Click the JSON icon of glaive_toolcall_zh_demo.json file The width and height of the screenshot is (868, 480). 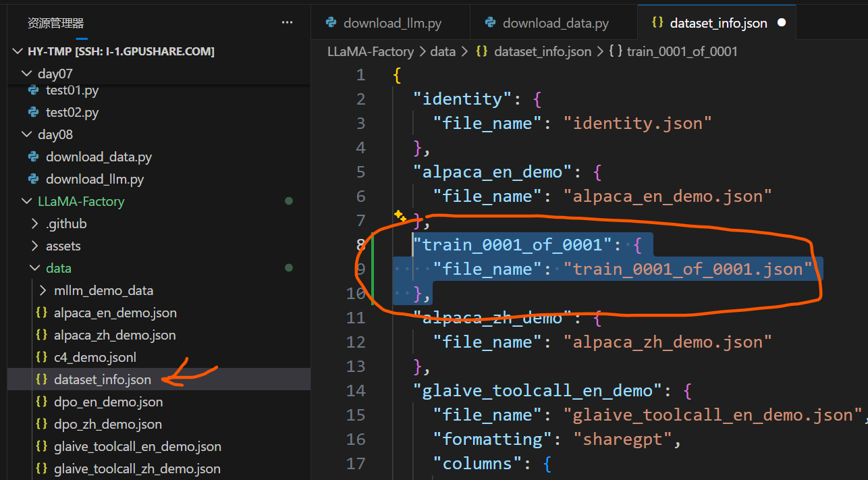click(x=41, y=469)
